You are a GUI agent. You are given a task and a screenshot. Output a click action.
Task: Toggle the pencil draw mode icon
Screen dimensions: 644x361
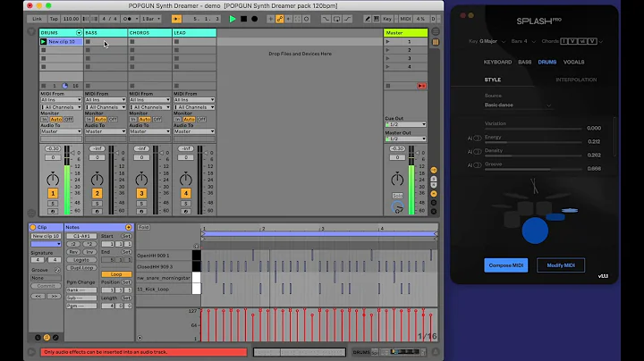368,19
